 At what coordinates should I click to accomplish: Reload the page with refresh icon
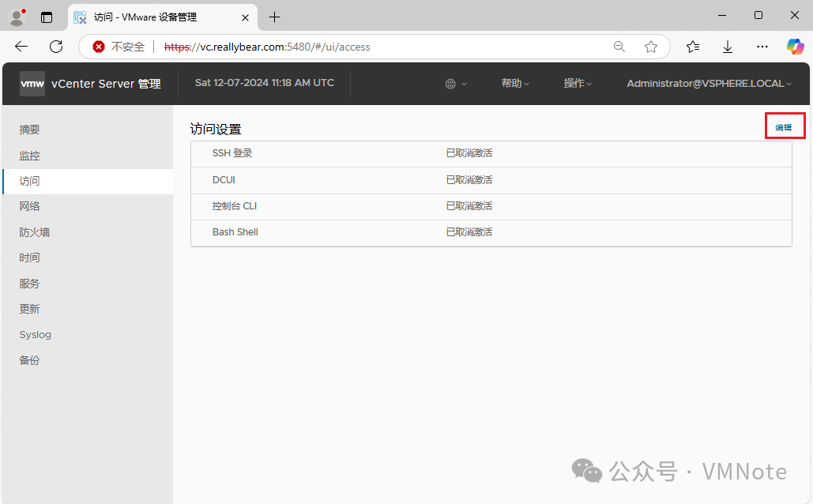click(x=56, y=47)
